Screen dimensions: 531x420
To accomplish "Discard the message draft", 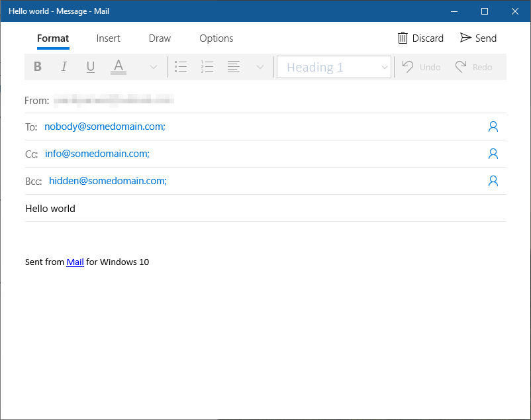I will [x=420, y=38].
